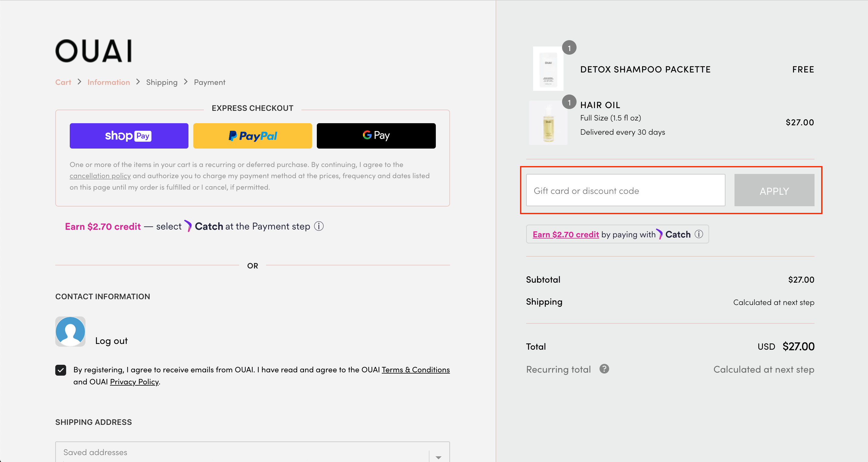Open info icon beside Catch credit banner

click(699, 234)
